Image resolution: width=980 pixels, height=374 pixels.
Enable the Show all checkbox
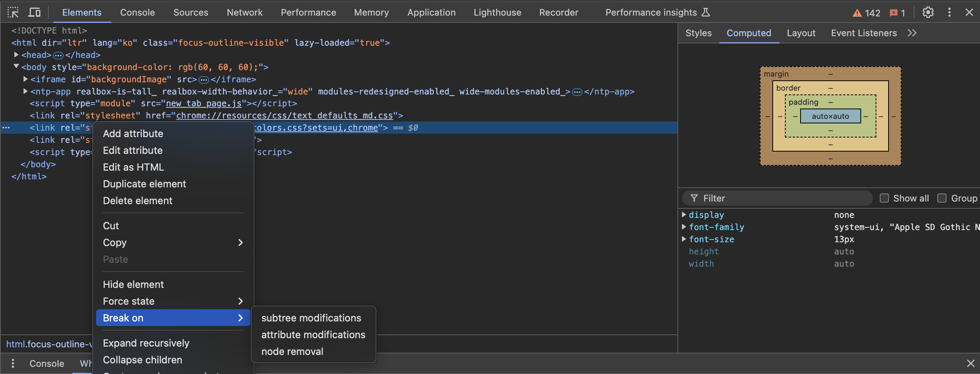pos(884,198)
